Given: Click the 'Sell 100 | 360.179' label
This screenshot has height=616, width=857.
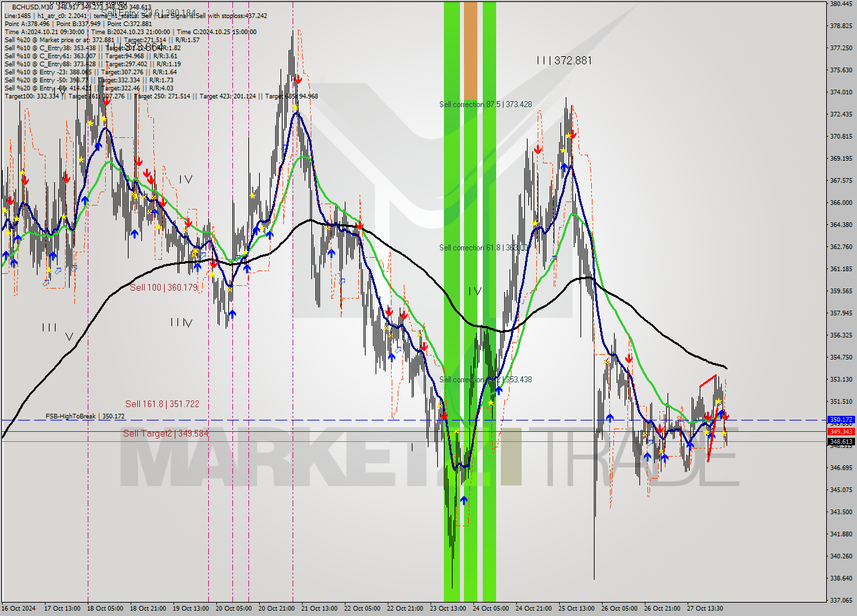Looking at the screenshot, I should (163, 287).
